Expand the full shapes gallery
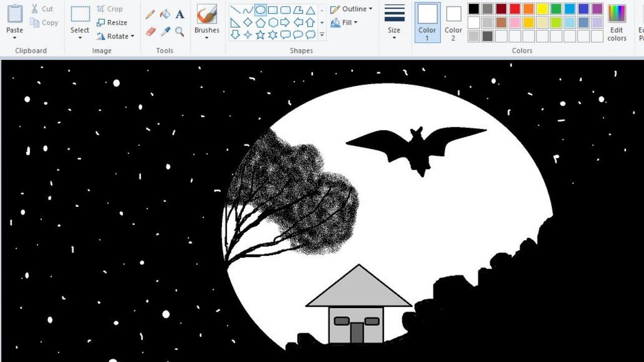644x362 pixels. [x=322, y=35]
